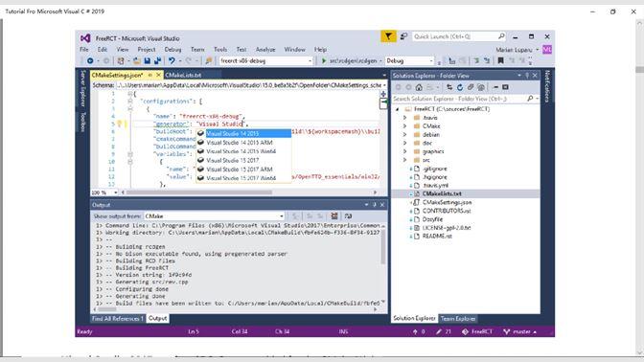The width and height of the screenshot is (644, 362).
Task: Open the Toolbox side tab
Action: [x=82, y=122]
